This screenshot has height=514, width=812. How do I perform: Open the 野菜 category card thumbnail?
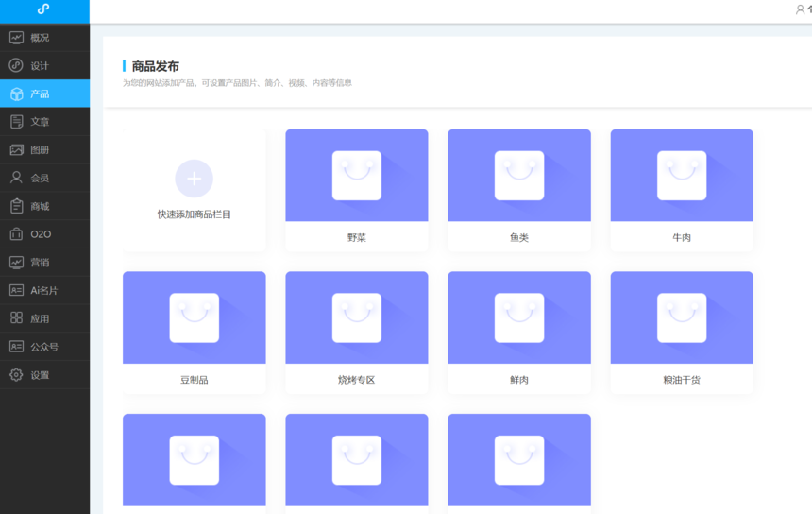(x=357, y=175)
